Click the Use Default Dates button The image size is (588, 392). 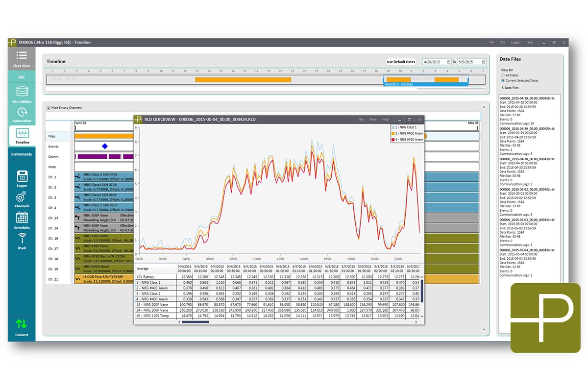[401, 62]
